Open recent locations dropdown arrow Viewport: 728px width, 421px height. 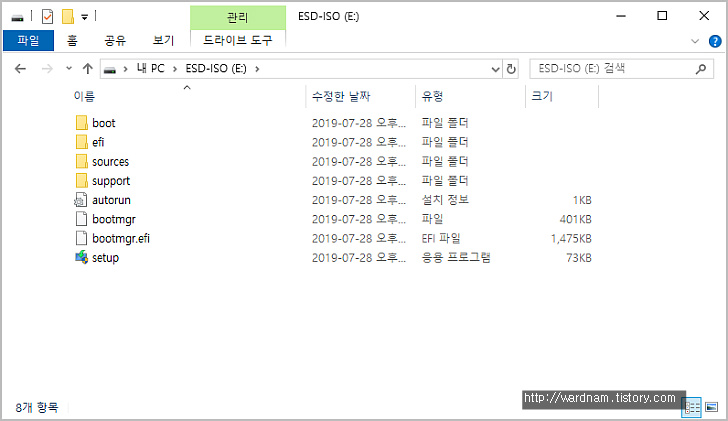tap(69, 69)
